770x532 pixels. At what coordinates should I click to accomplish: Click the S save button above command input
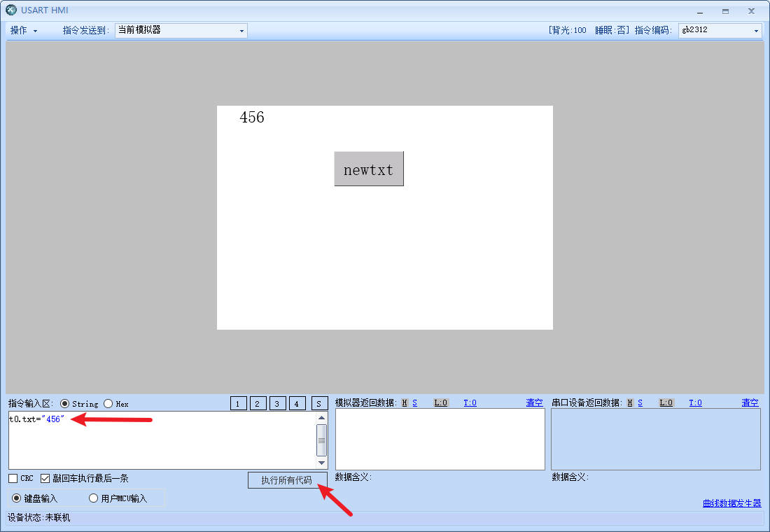319,403
